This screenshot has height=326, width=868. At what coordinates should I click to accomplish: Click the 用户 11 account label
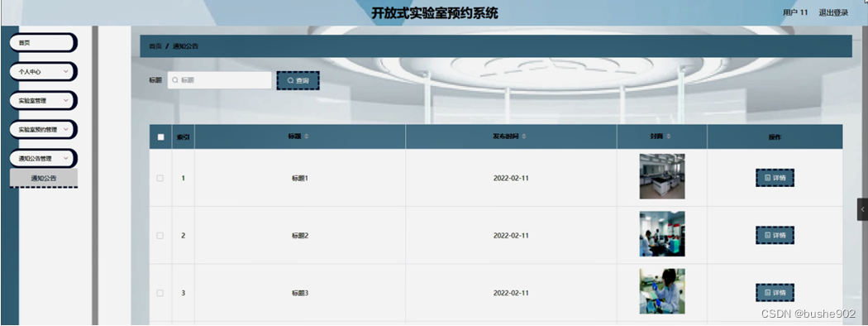pyautogui.click(x=795, y=12)
